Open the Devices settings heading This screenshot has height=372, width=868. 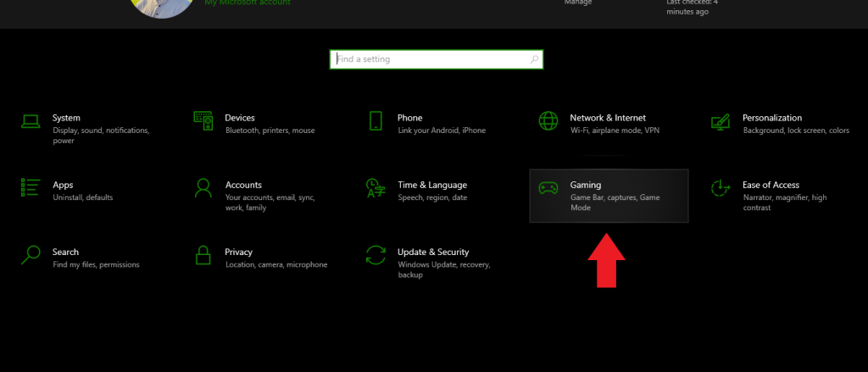240,117
